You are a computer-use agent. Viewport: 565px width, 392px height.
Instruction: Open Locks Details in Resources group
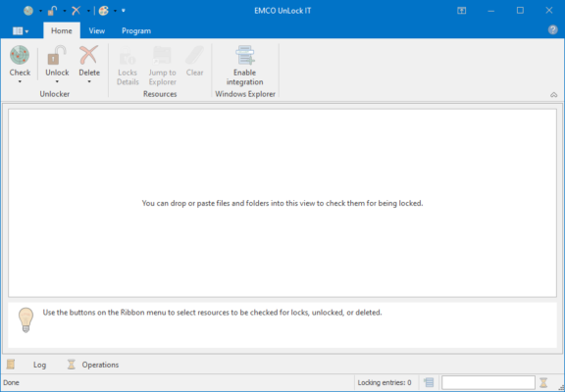[128, 66]
